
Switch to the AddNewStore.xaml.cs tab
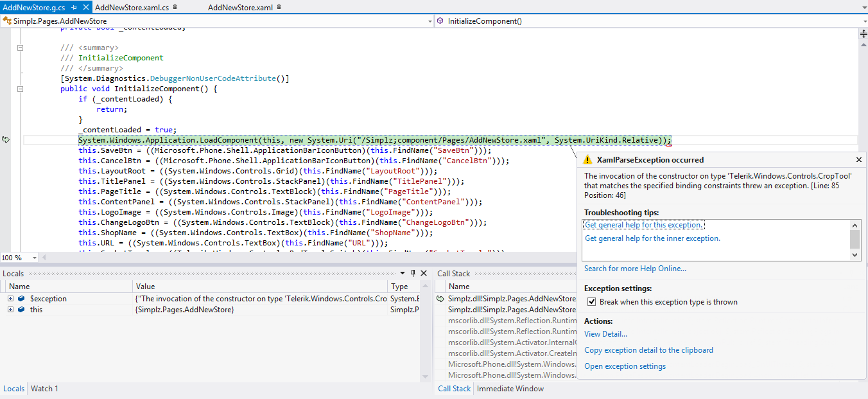132,7
